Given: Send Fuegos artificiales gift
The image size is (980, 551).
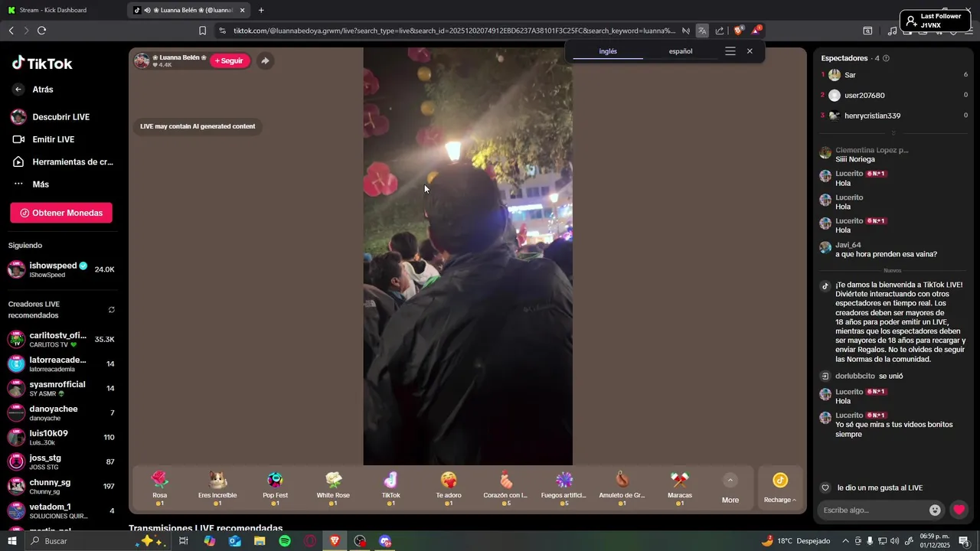Looking at the screenshot, I should coord(564,488).
